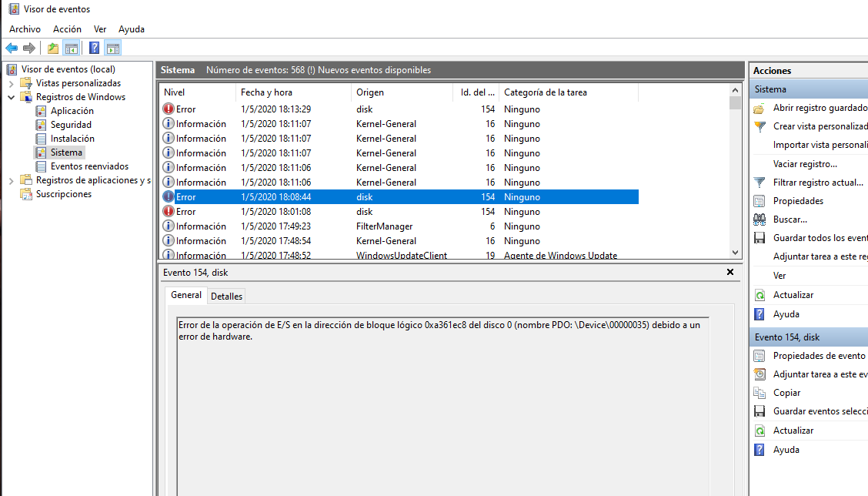This screenshot has width=868, height=496.
Task: Click the Eventos reenviados log icon
Action: pyautogui.click(x=41, y=166)
